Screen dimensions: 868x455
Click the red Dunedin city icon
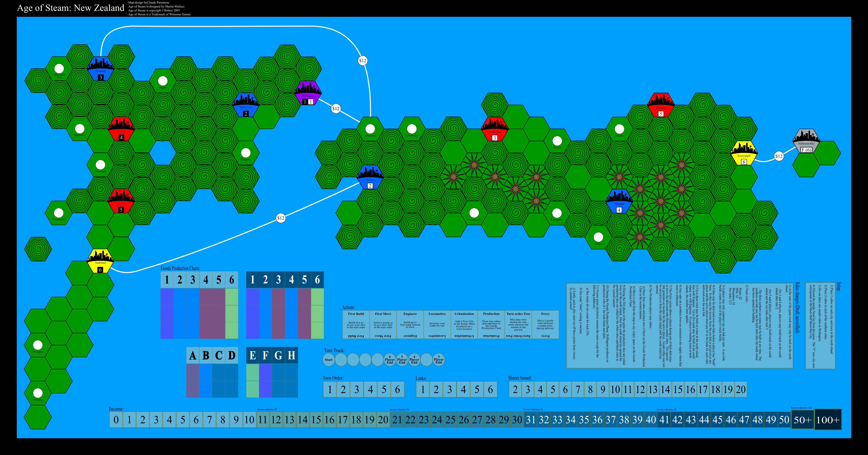pyautogui.click(x=660, y=105)
